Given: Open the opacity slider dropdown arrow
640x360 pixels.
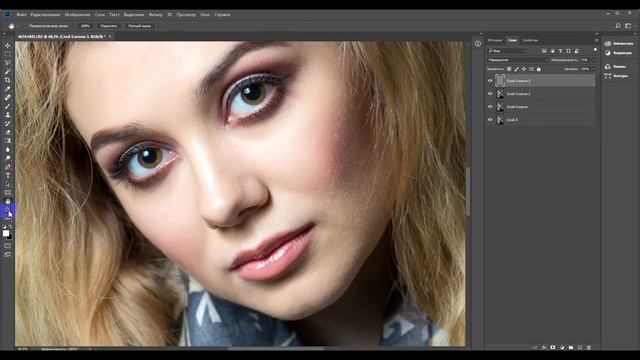Looking at the screenshot, I should click(x=594, y=60).
